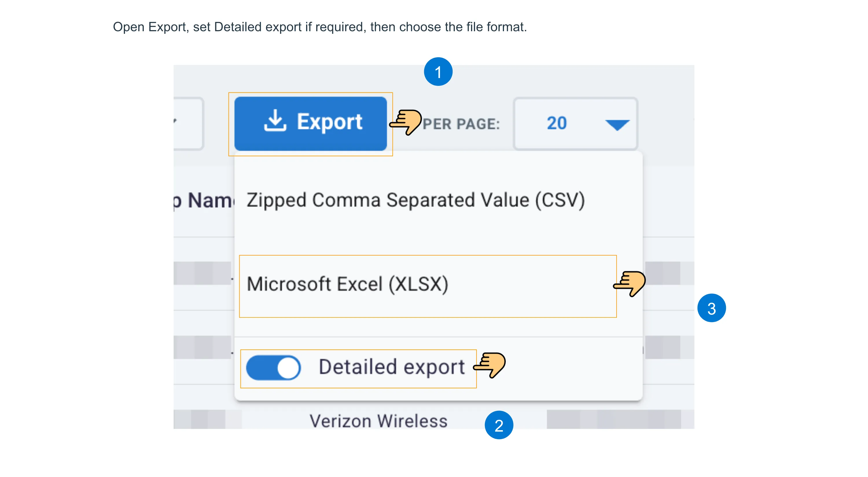The image size is (868, 477).
Task: Click the Detailed export label text
Action: pyautogui.click(x=391, y=367)
